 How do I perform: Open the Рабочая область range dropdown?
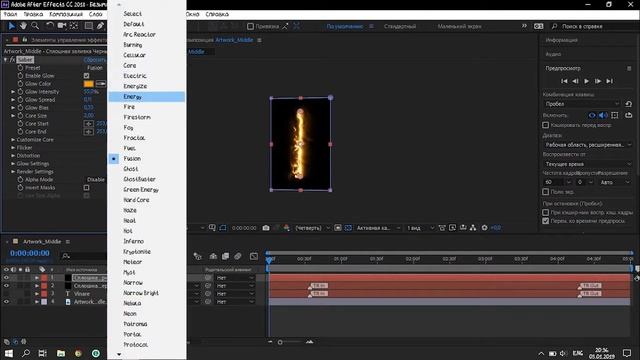point(588,145)
